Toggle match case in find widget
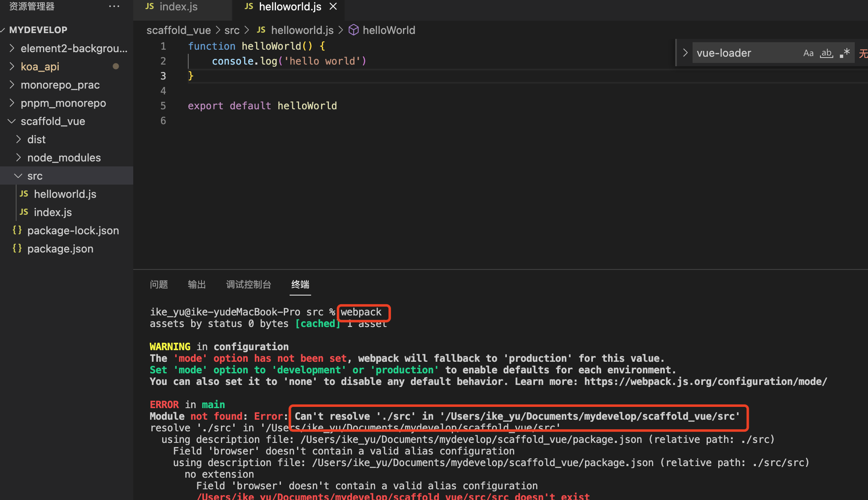 [x=808, y=53]
